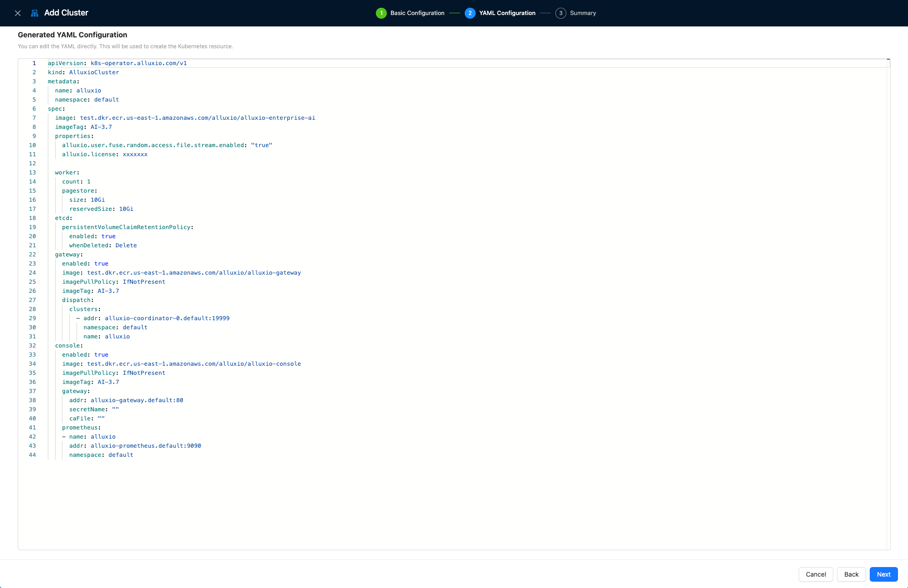Click the gateway imagePullPolicy IfNotPresent value
908x588 pixels.
[144, 282]
